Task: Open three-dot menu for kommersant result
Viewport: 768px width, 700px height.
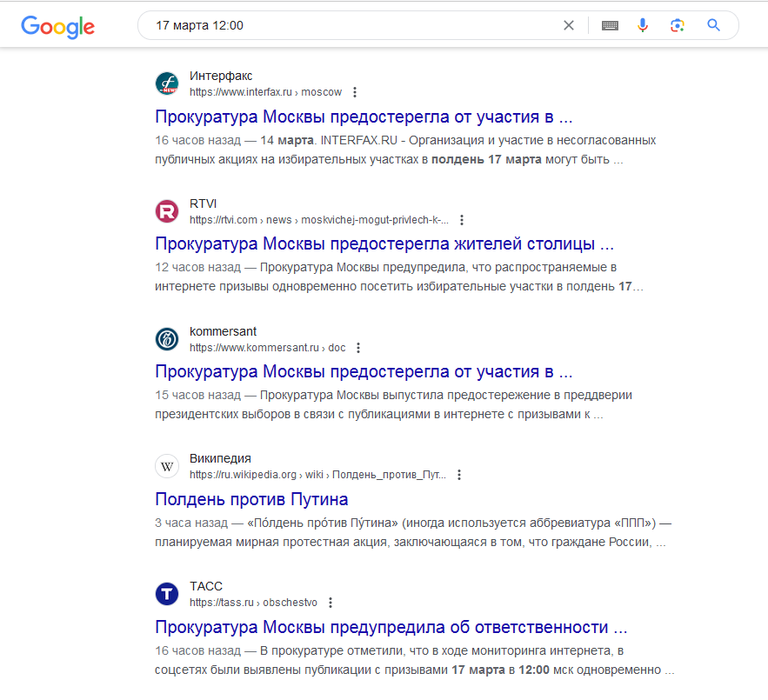Action: (358, 348)
